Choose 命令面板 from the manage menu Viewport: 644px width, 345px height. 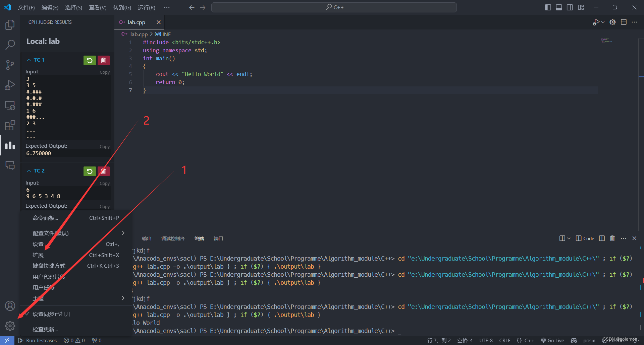(x=76, y=218)
